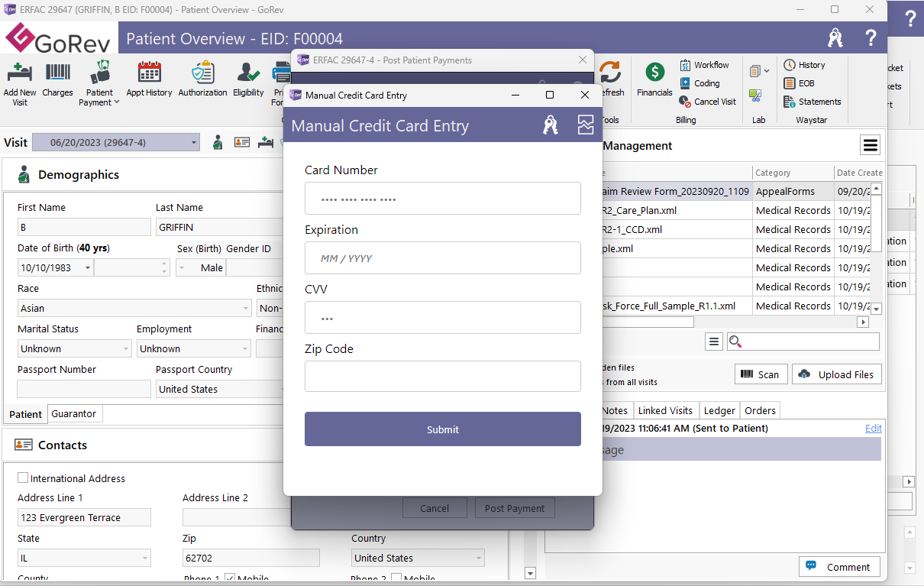Click the Post Payment button
Screen dimensions: 924x586
515,508
